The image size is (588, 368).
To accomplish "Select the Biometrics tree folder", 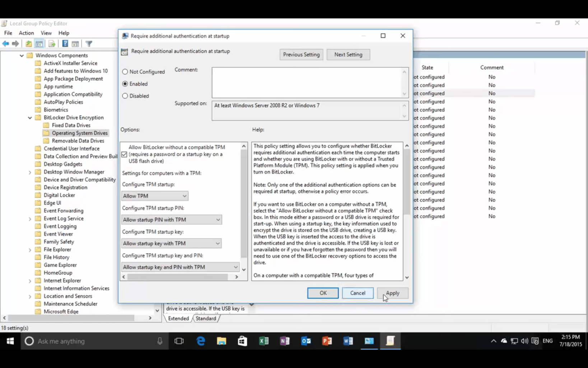I will click(56, 110).
